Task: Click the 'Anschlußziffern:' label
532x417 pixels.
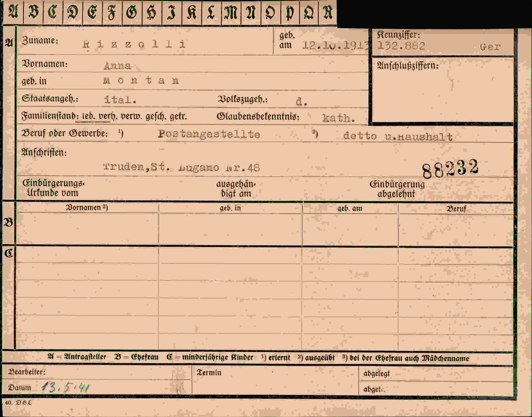Action: pyautogui.click(x=408, y=65)
